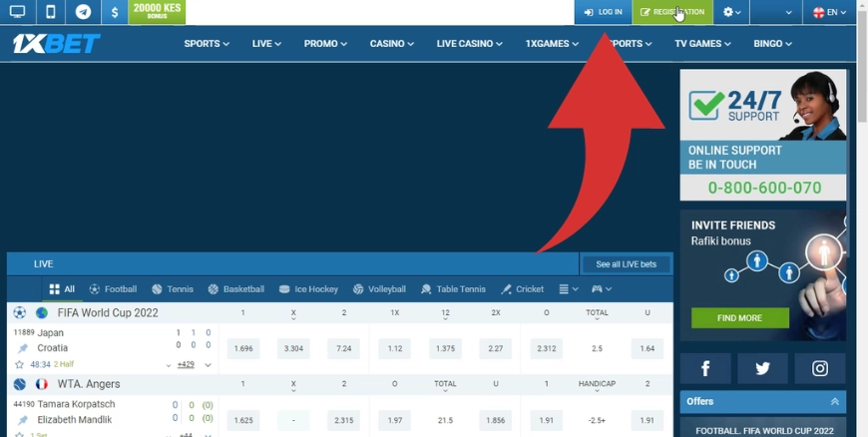The width and height of the screenshot is (868, 437).
Task: Select odds 3.304 for draw
Action: [x=293, y=348]
